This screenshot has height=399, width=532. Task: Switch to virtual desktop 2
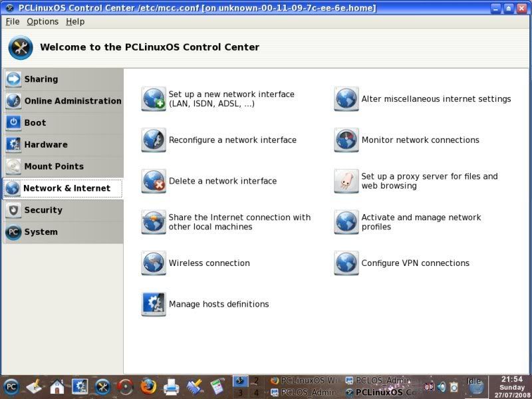(x=257, y=381)
